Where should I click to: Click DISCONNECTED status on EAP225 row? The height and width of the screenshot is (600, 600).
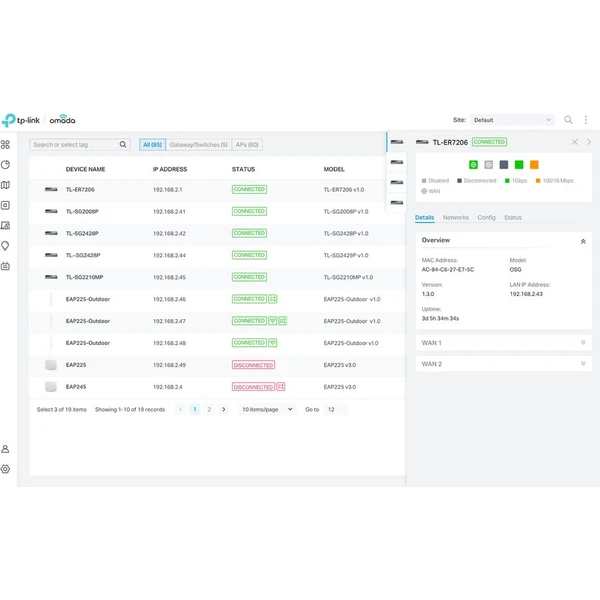[253, 365]
